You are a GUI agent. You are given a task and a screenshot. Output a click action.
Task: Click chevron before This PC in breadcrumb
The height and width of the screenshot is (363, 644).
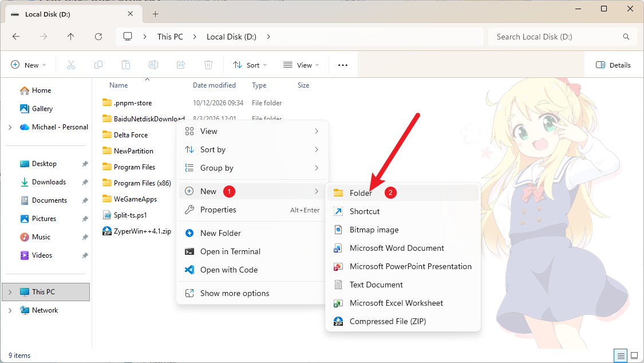point(145,37)
